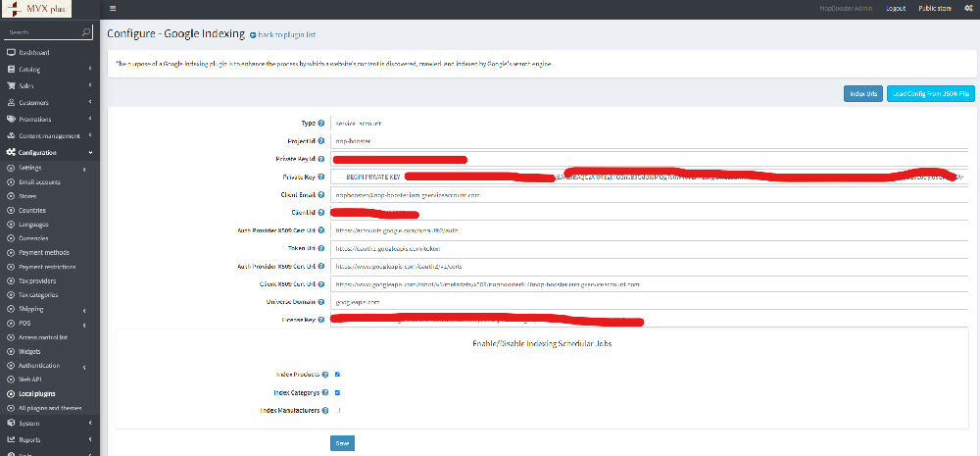Focus the sidebar Search box
Image resolution: width=980 pixels, height=456 pixels.
click(42, 32)
